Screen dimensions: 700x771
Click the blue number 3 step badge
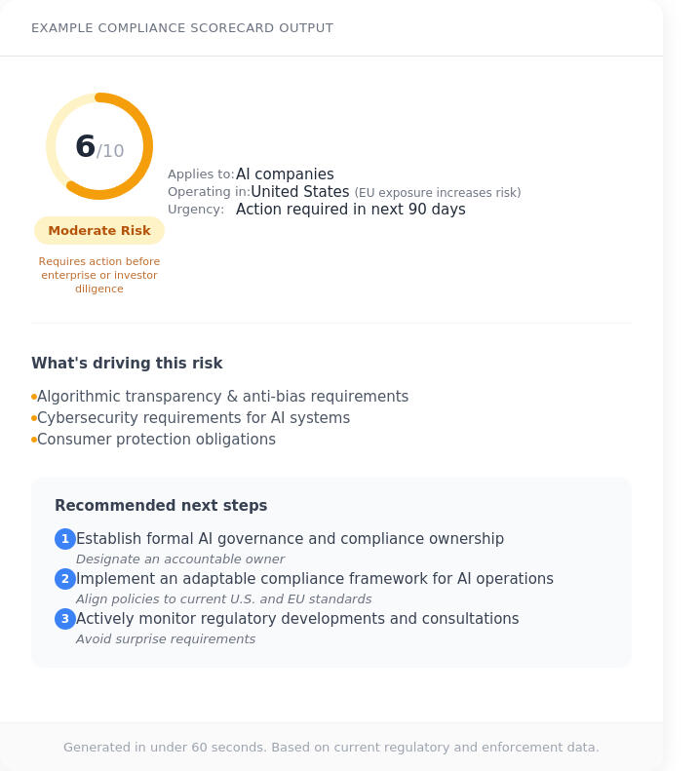point(65,619)
